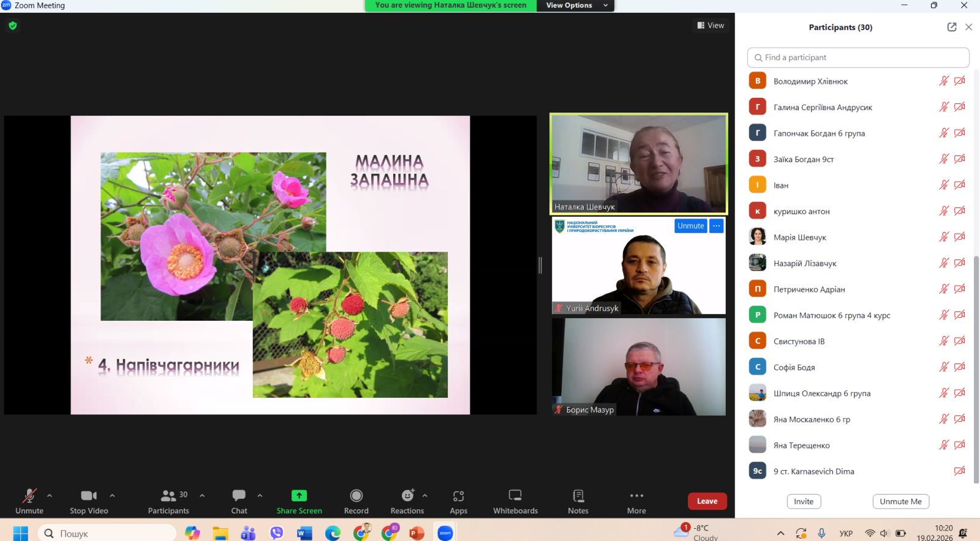Switch the УКР keyboard language indicator

(x=846, y=533)
